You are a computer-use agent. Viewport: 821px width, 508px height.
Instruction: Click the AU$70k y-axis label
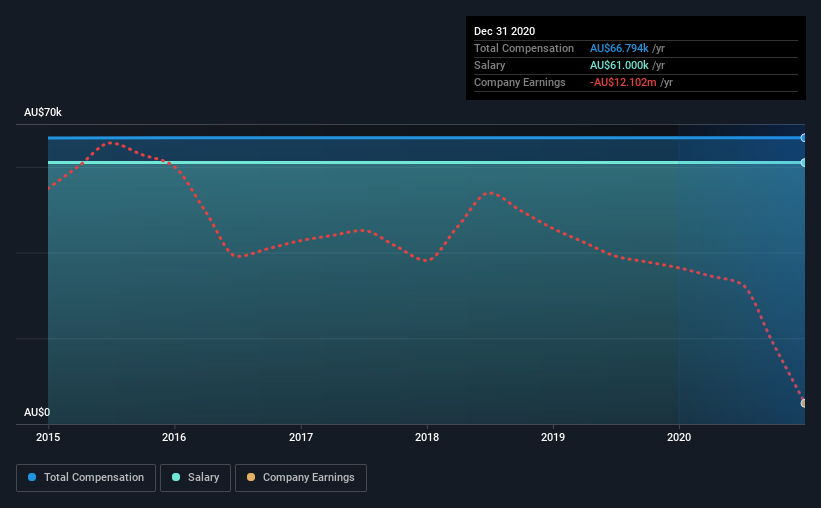[43, 113]
